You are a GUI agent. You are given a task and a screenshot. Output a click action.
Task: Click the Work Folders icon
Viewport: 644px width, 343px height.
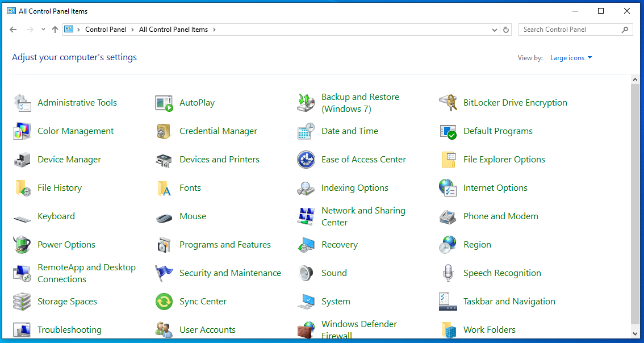click(x=448, y=329)
